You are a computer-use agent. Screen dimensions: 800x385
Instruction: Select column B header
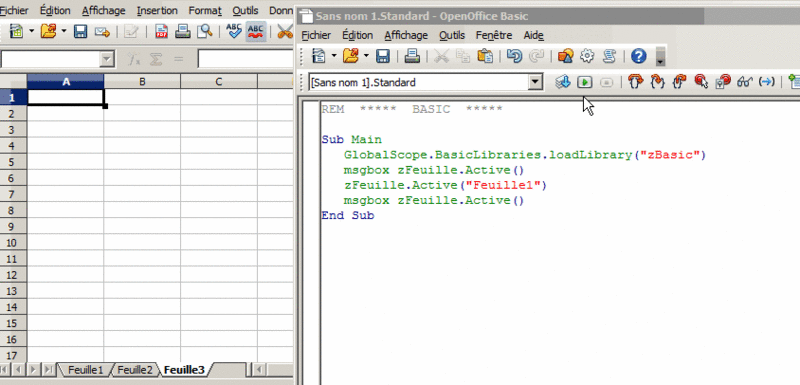142,82
